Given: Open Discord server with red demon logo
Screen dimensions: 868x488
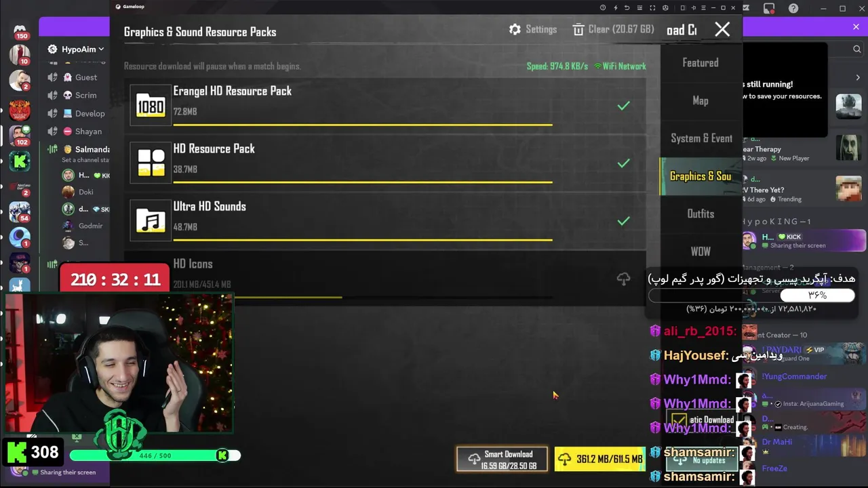Looking at the screenshot, I should pyautogui.click(x=20, y=109).
